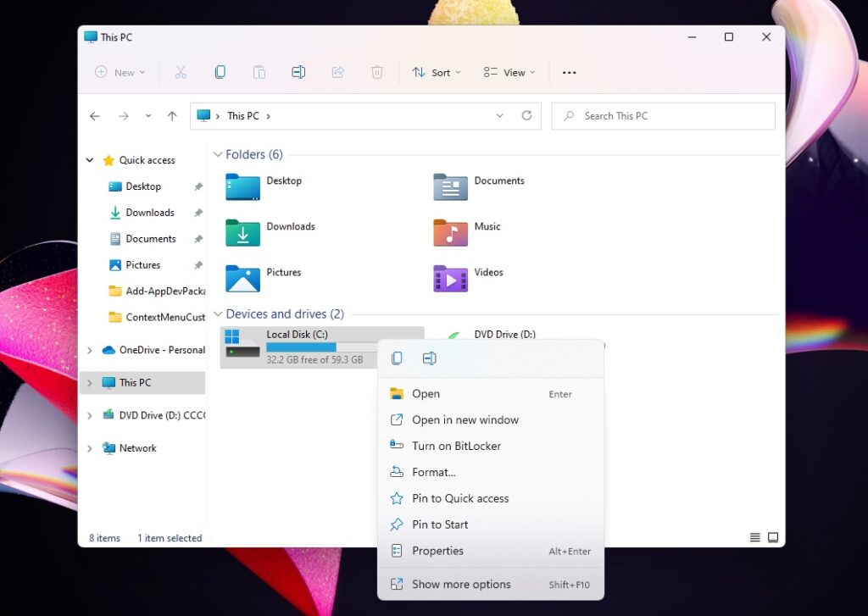Click the See more ellipsis toolbar button
Screen dimensions: 868x616
[569, 72]
